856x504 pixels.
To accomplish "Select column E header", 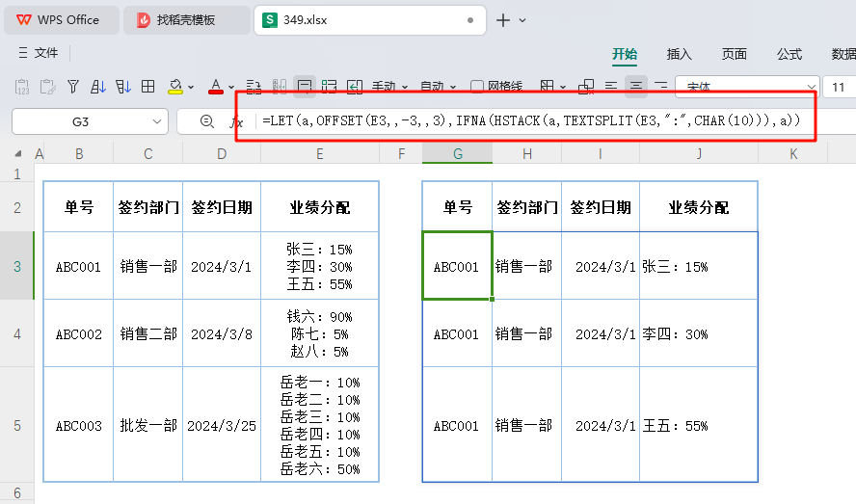I will [x=320, y=154].
